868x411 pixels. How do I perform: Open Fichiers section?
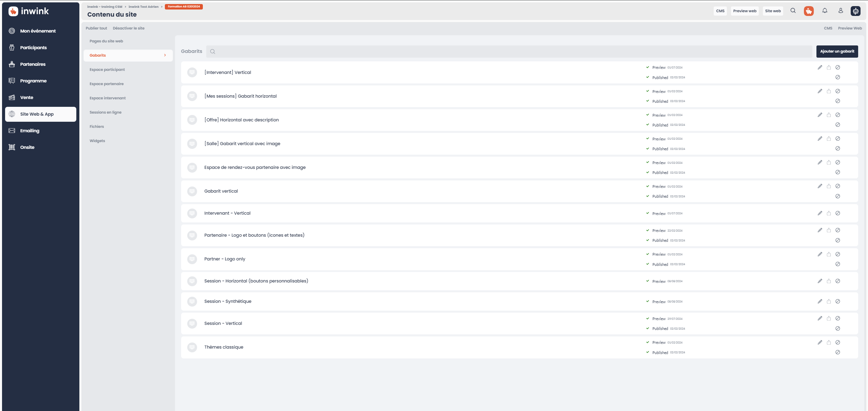[97, 126]
